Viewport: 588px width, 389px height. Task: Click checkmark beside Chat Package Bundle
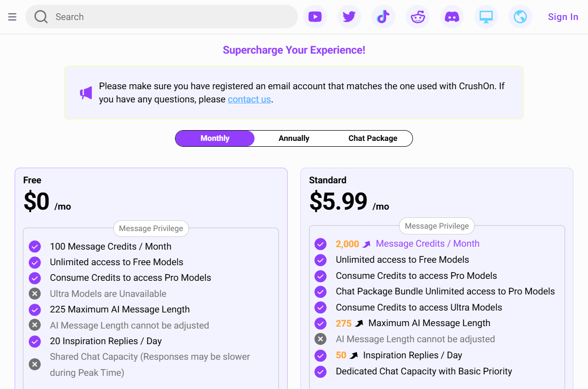pos(320,292)
